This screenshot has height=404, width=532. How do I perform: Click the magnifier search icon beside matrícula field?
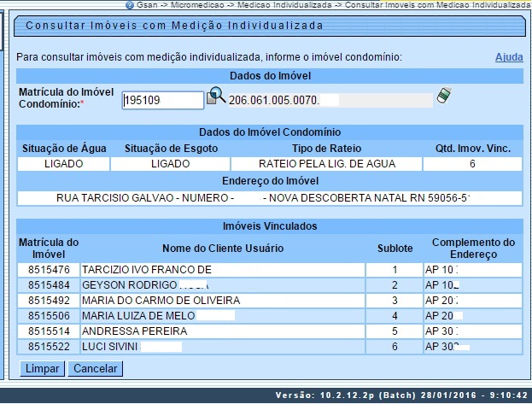coord(217,99)
